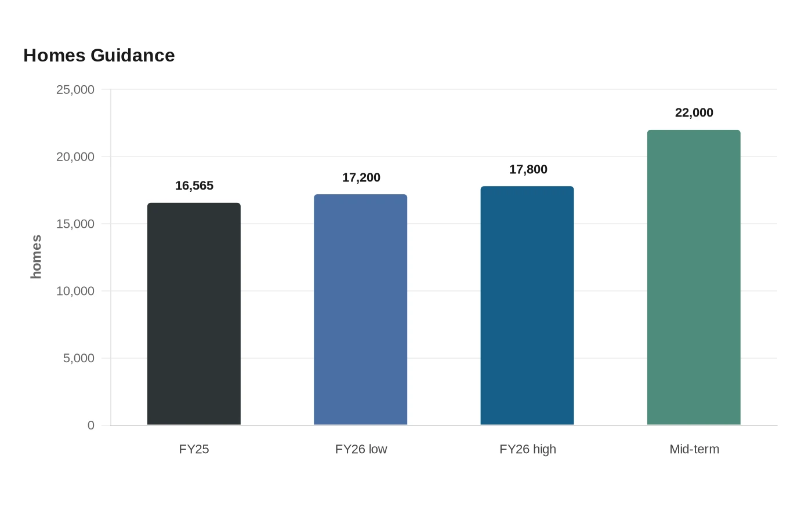Click the 17,200 data label
Image resolution: width=812 pixels, height=510 pixels.
point(361,177)
